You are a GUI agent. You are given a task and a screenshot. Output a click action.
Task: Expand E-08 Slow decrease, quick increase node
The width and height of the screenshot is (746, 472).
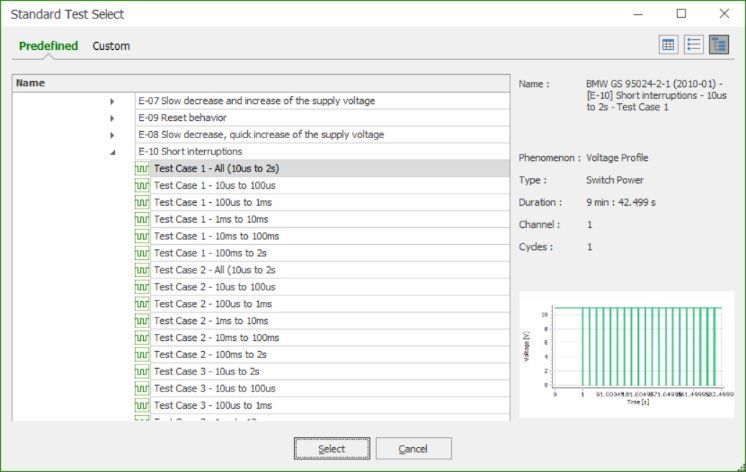click(112, 135)
